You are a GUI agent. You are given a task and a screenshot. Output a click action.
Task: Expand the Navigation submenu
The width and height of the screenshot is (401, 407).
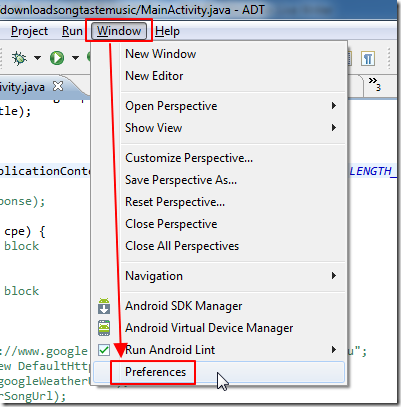click(219, 276)
